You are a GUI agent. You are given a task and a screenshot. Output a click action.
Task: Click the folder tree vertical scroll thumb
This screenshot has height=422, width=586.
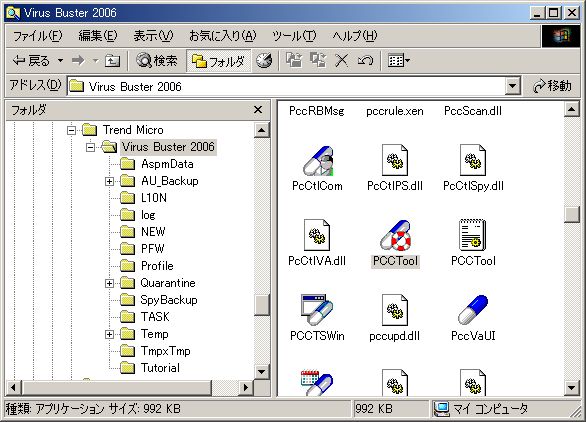click(262, 305)
